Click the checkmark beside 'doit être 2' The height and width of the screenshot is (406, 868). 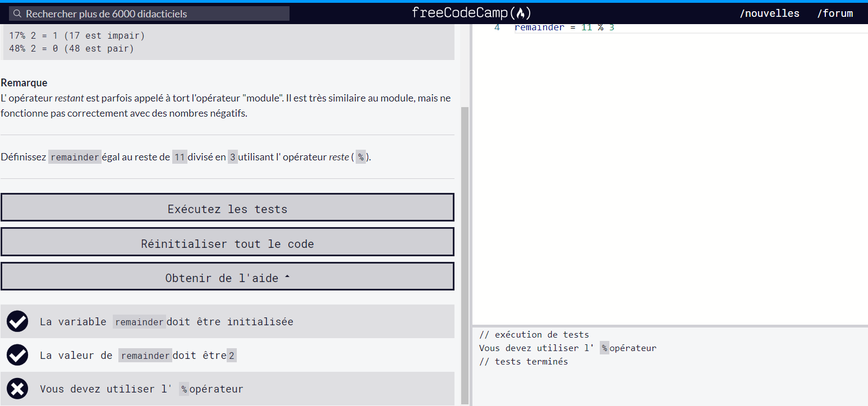[17, 355]
